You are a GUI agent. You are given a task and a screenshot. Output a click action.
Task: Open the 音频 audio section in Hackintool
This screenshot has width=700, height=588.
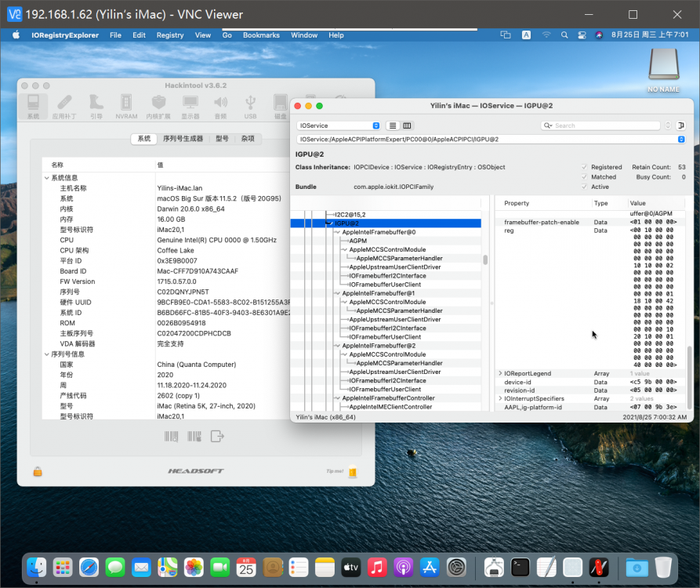pos(220,107)
